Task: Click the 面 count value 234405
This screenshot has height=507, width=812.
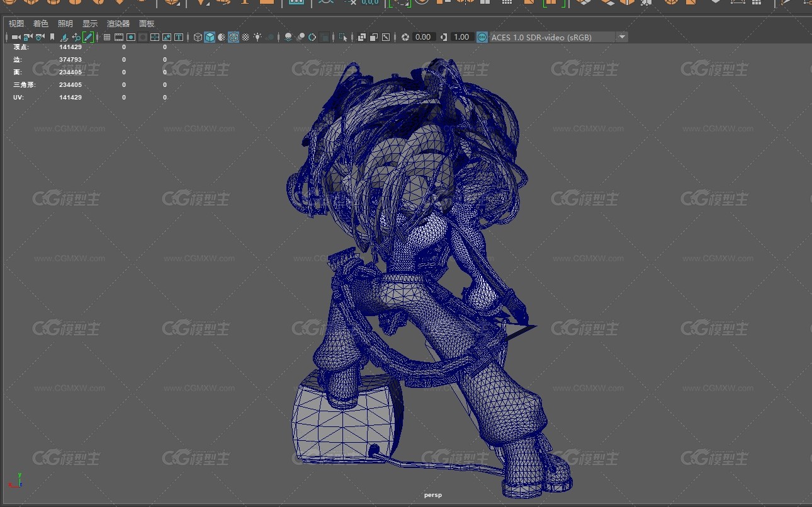Action: 70,72
